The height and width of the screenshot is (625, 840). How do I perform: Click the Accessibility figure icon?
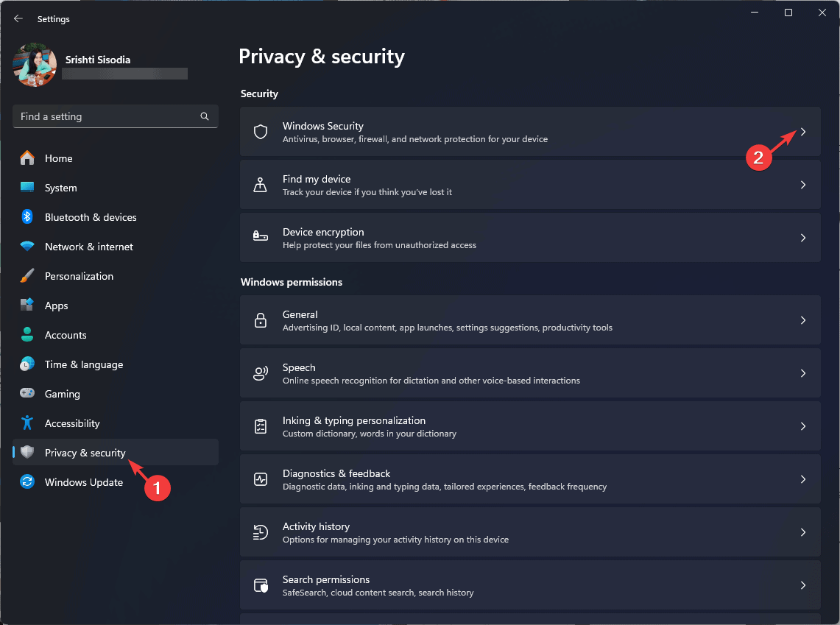point(27,423)
